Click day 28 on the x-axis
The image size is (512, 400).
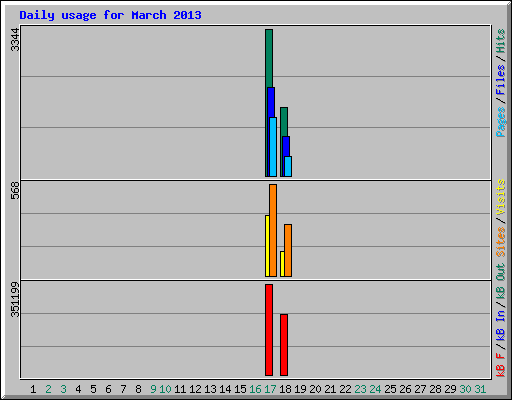[435, 389]
